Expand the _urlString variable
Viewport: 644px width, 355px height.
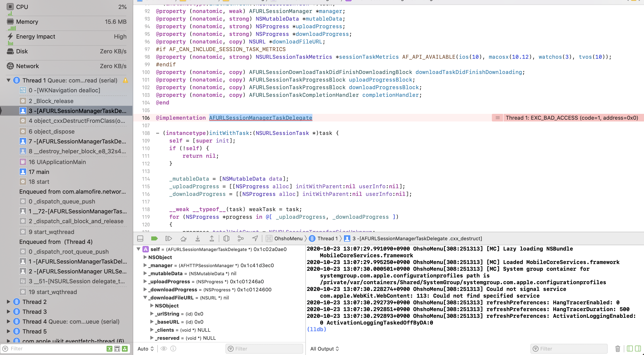pos(151,314)
